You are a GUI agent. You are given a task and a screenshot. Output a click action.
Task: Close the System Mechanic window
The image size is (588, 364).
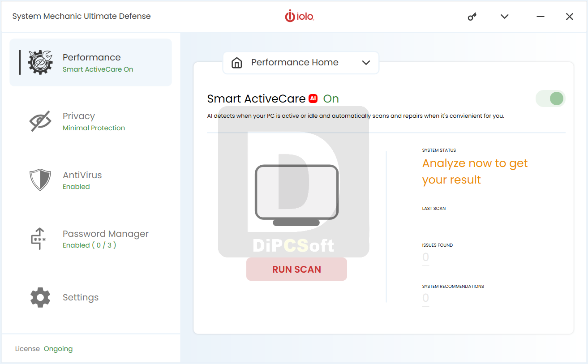click(x=570, y=17)
